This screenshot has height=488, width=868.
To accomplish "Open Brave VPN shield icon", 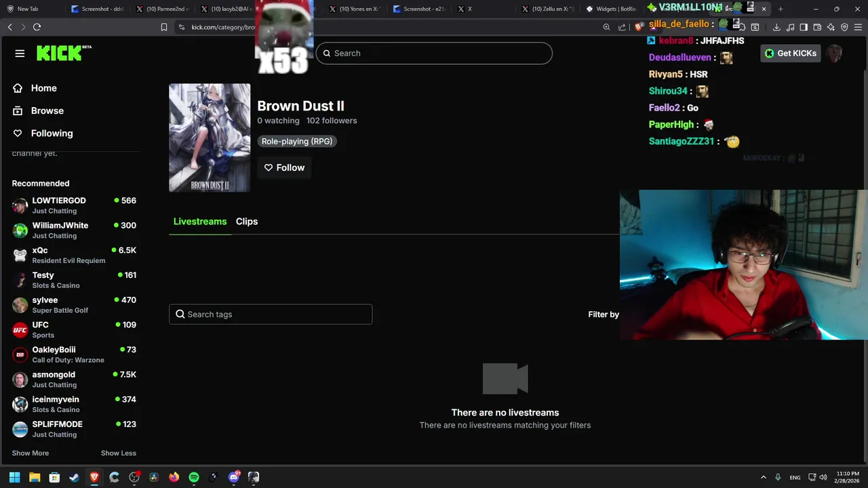I will pyautogui.click(x=844, y=27).
